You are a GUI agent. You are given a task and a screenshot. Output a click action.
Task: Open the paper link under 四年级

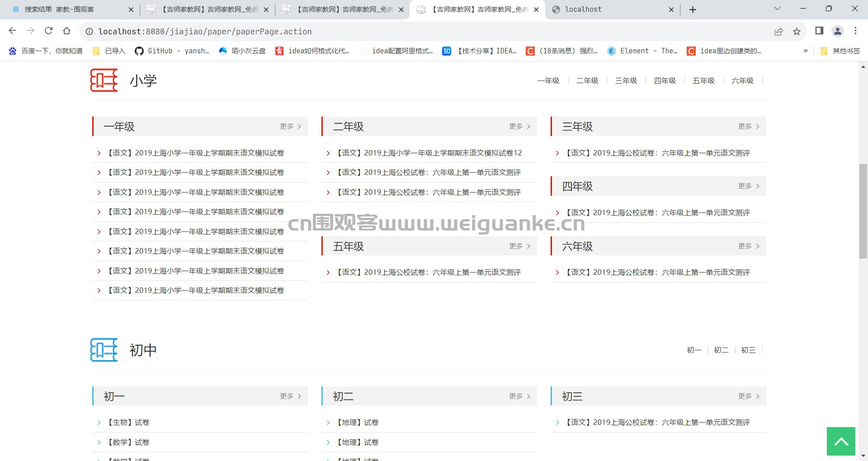coord(658,212)
